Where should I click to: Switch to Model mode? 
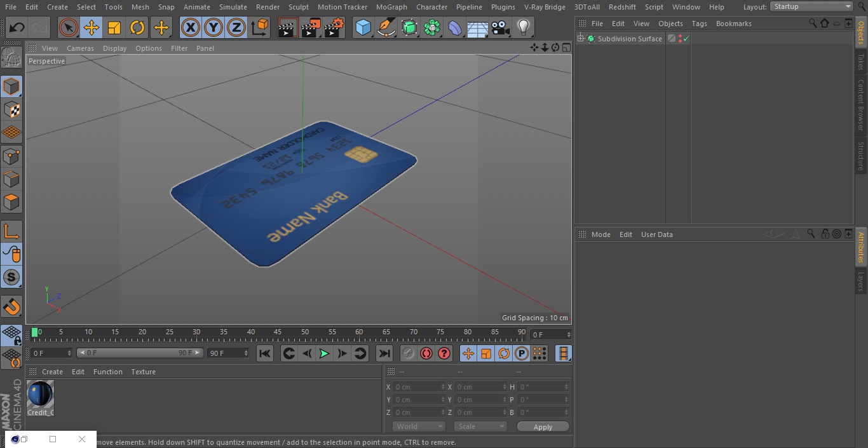(11, 86)
